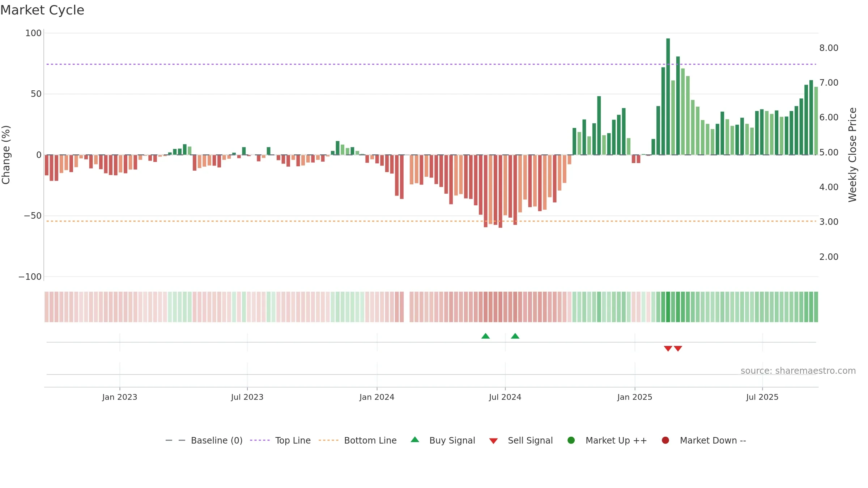Click the 4.00 price tick on right axis
Screen dimensions: 868x488
click(829, 187)
